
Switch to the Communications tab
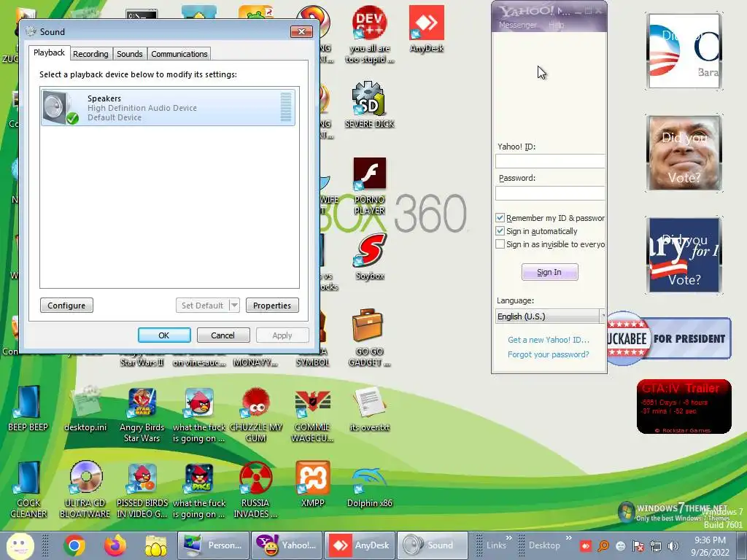(x=179, y=54)
